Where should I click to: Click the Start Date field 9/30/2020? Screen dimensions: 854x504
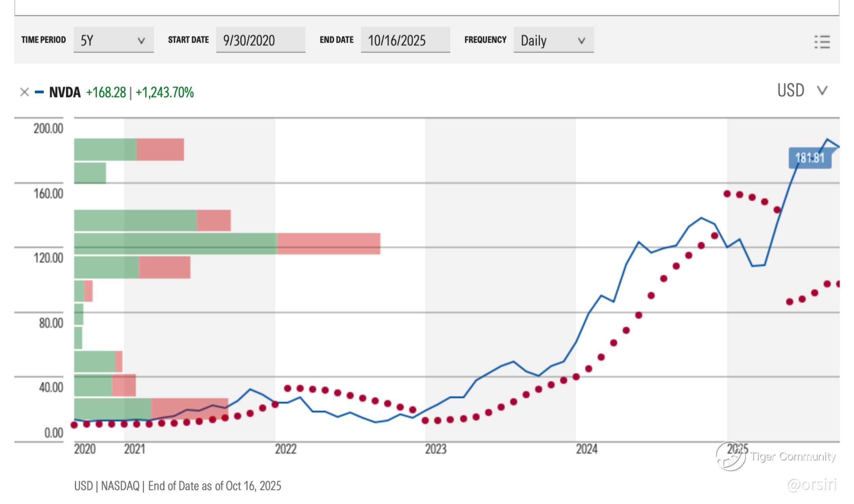pos(260,40)
